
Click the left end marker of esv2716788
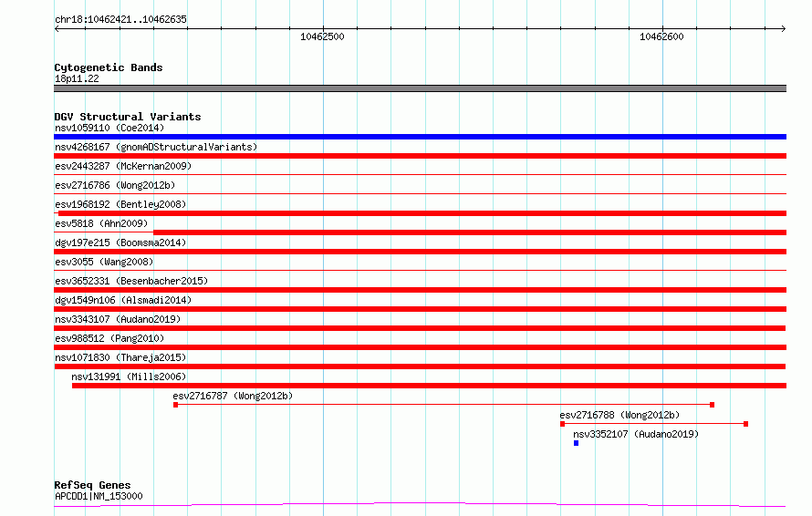click(562, 424)
